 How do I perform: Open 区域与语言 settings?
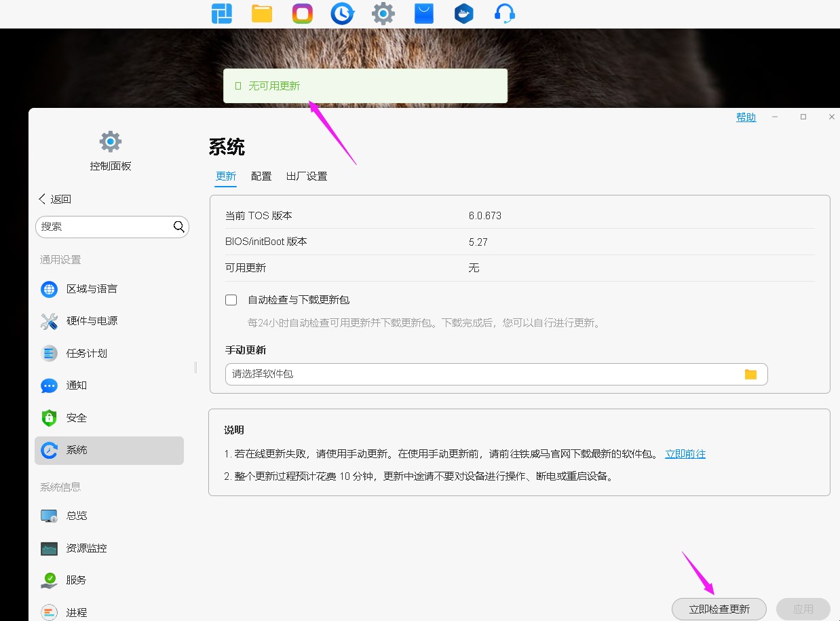[109, 289]
